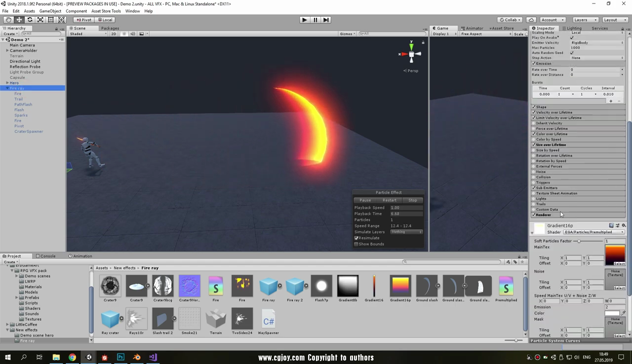Step one frame forward
This screenshot has height=364, width=632.
[326, 20]
